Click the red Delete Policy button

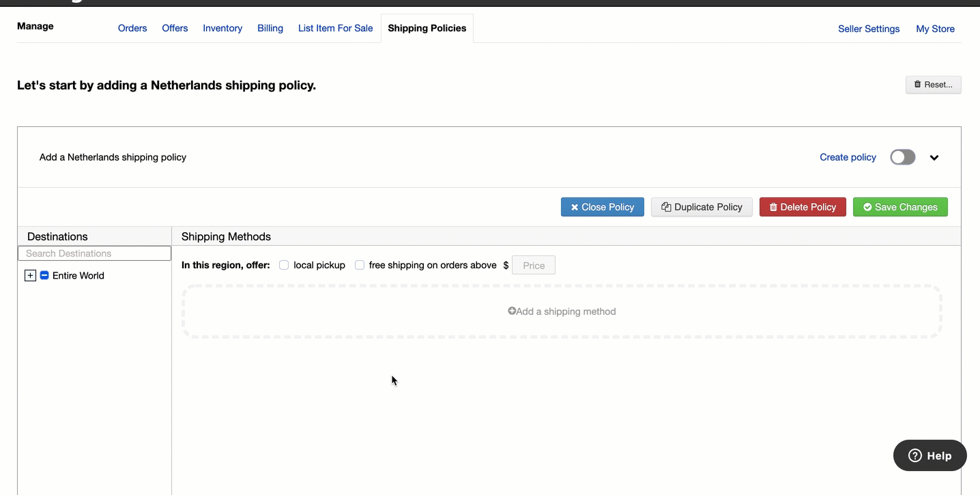click(803, 207)
